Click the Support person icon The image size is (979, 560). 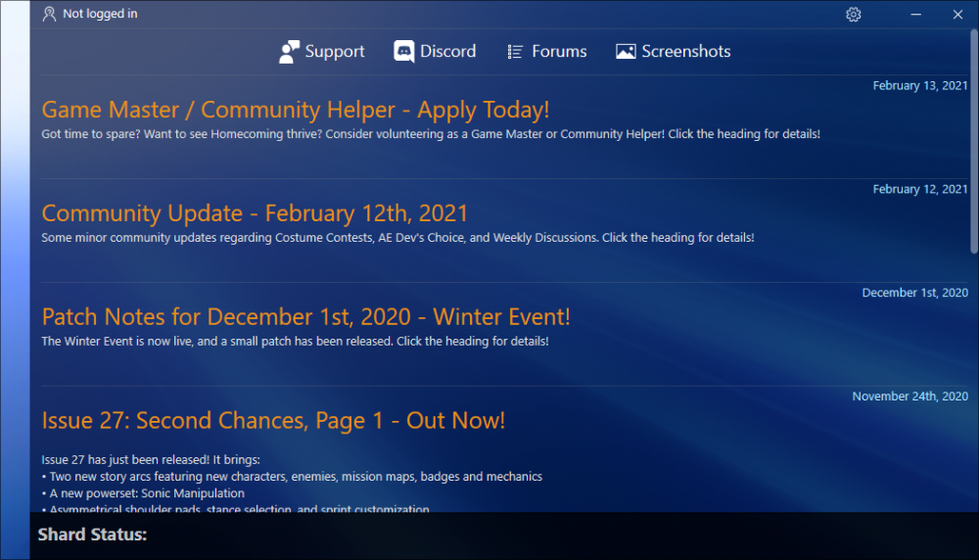[x=289, y=52]
